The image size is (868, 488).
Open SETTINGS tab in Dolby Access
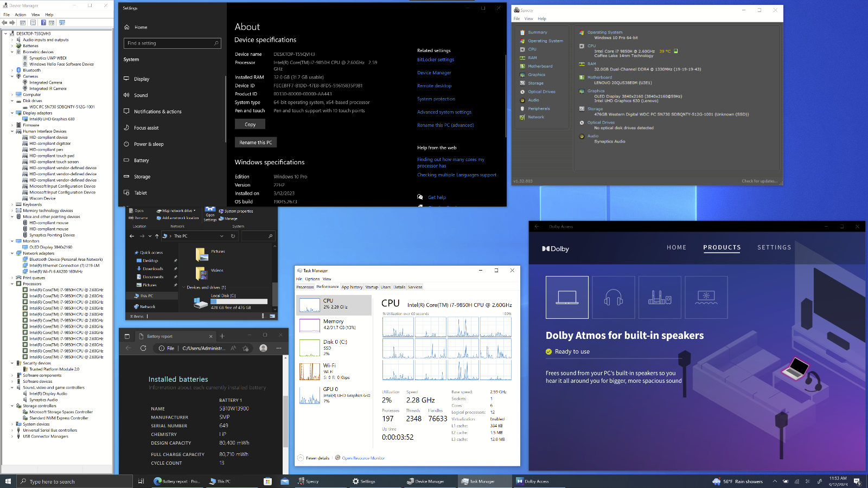click(774, 247)
